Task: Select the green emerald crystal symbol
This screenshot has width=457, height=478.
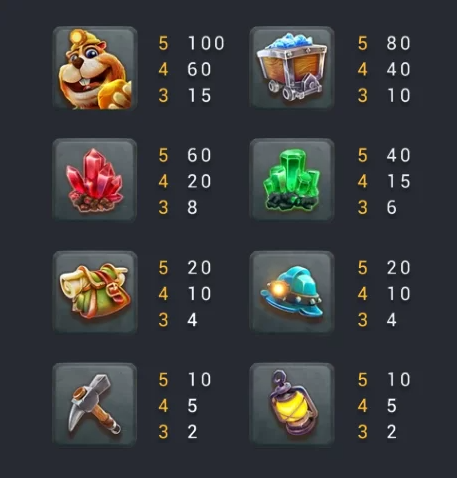Action: point(292,180)
